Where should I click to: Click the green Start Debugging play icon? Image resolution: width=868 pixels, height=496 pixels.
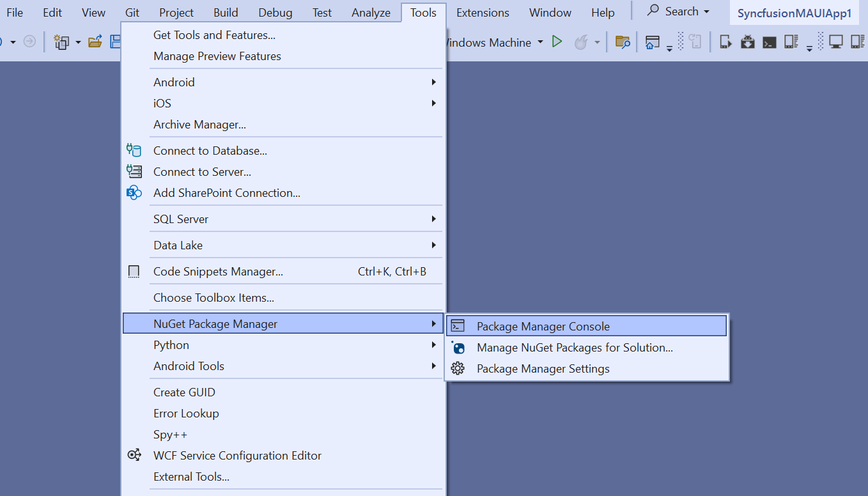pos(557,42)
